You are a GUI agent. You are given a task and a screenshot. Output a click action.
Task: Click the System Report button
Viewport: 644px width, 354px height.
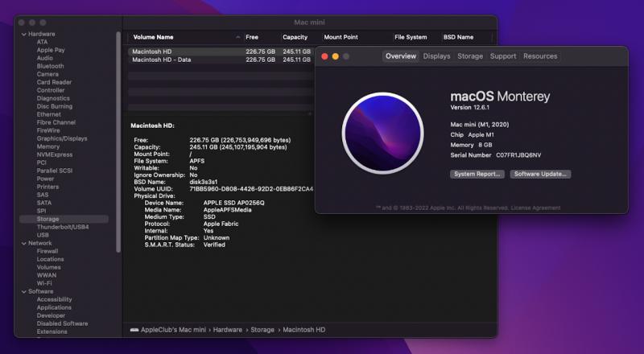pos(477,174)
